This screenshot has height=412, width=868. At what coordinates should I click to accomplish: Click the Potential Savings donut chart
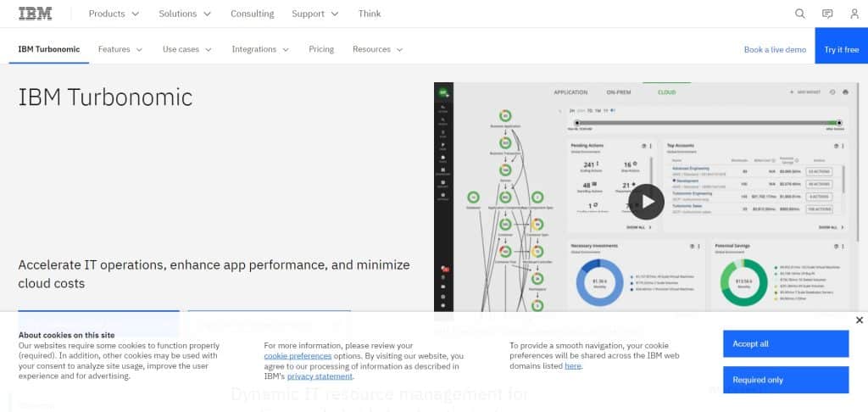(743, 282)
